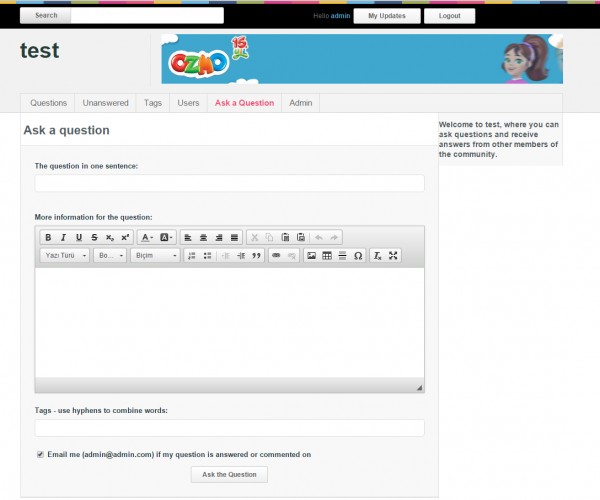600x500 pixels.
Task: Focus the question in one sentence field
Action: [x=229, y=183]
